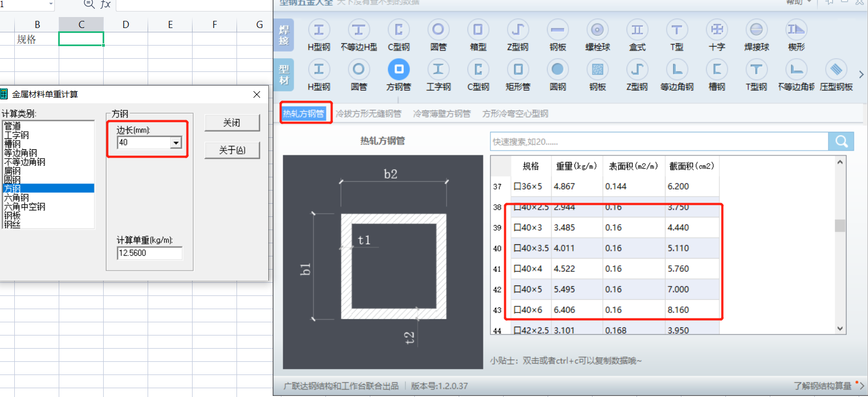The image size is (868, 397).
Task: Open the 冷弯薄壁方钢管 tab
Action: tap(442, 114)
